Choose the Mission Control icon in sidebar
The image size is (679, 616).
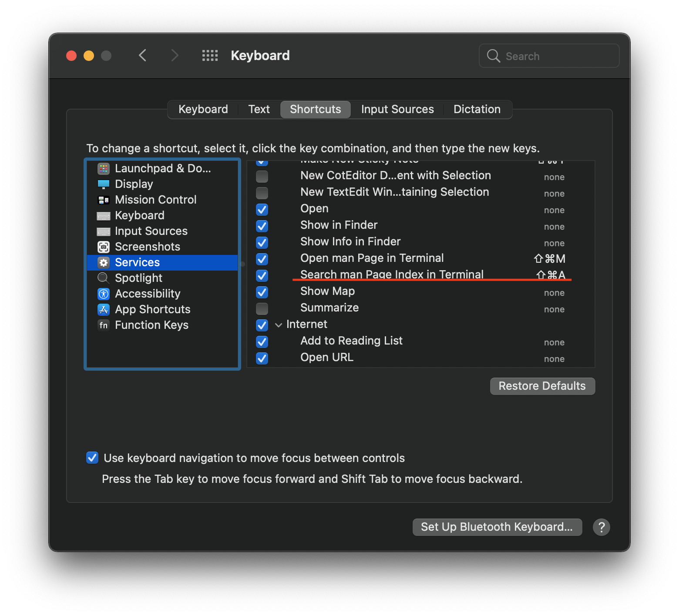coord(104,200)
